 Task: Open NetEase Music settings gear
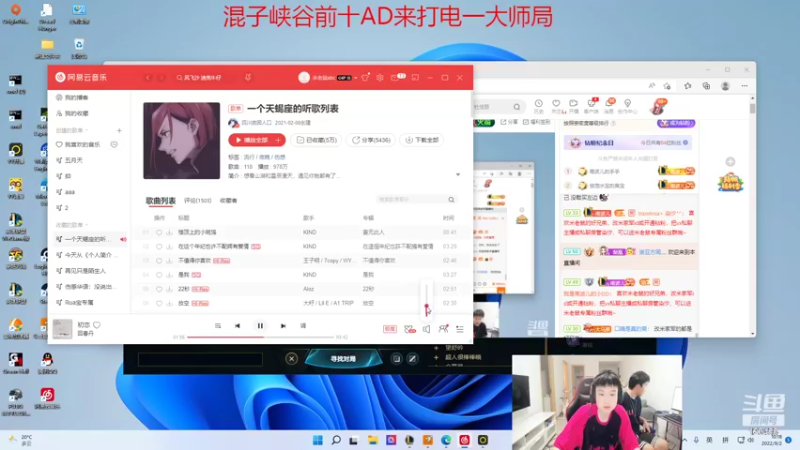click(380, 78)
